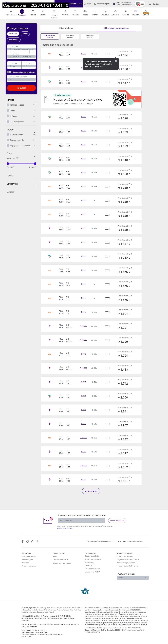Check the Direto stops filter checkbox
Screen dimensions: 168x644
[8, 110]
